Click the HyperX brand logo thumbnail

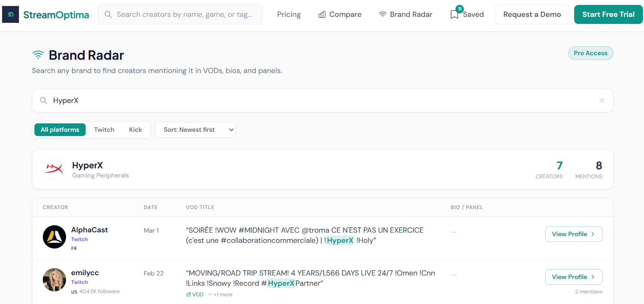pos(53,169)
